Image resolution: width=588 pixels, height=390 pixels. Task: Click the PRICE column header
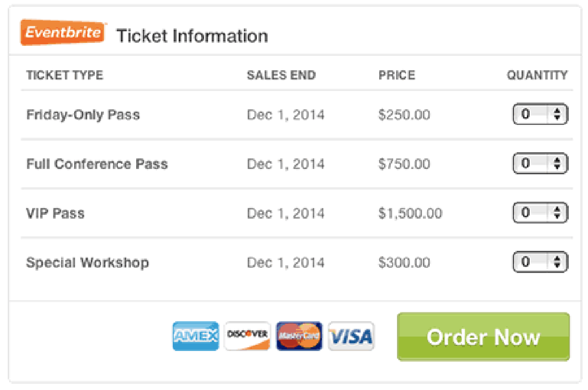point(396,76)
